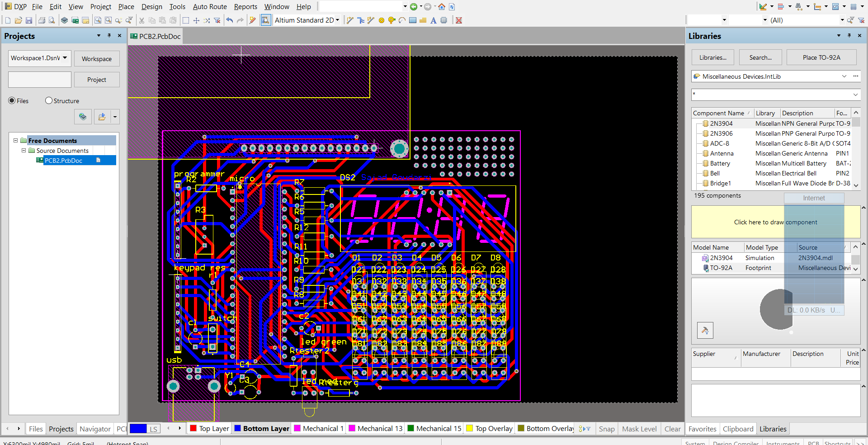868x445 pixels.
Task: Select the Select Inside Area tool
Action: pos(186,20)
